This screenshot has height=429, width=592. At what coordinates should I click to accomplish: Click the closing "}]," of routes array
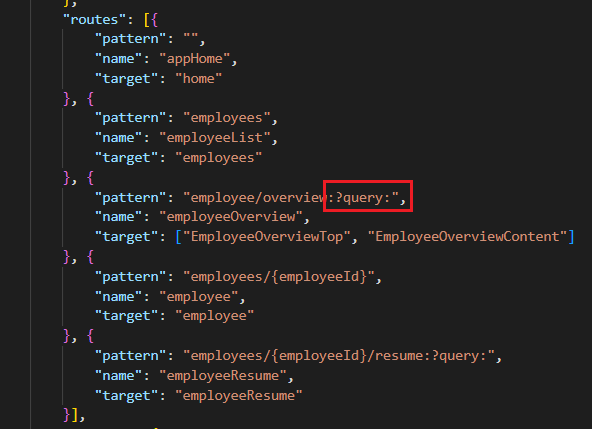[x=74, y=415]
